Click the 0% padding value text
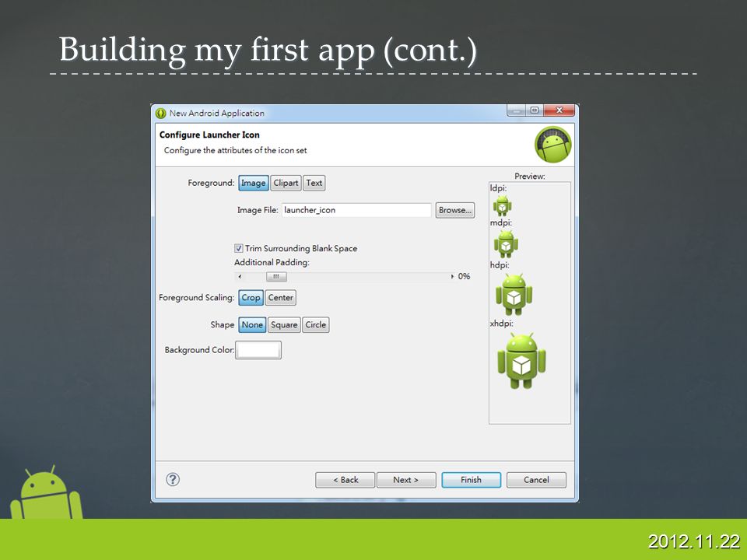The image size is (747, 560). pyautogui.click(x=464, y=276)
